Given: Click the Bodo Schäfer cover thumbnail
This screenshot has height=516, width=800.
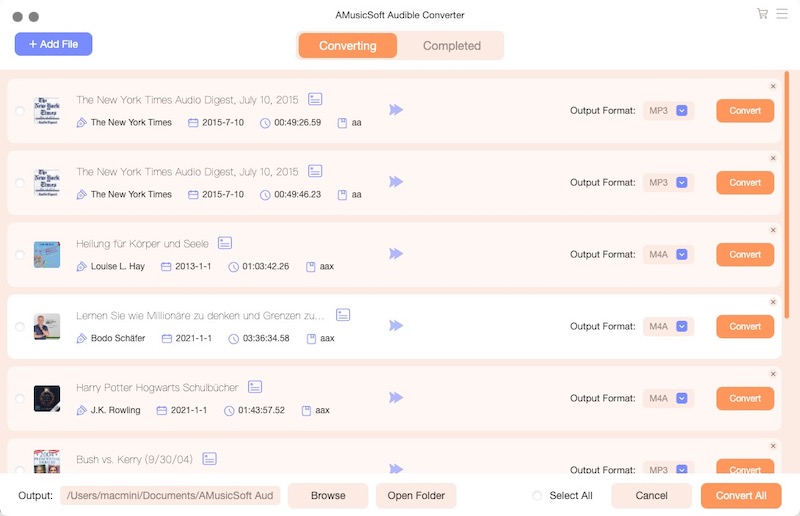Looking at the screenshot, I should click(x=47, y=327).
